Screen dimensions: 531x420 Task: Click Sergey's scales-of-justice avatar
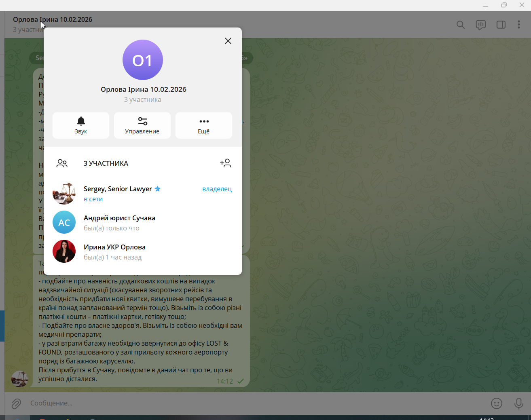coord(64,193)
